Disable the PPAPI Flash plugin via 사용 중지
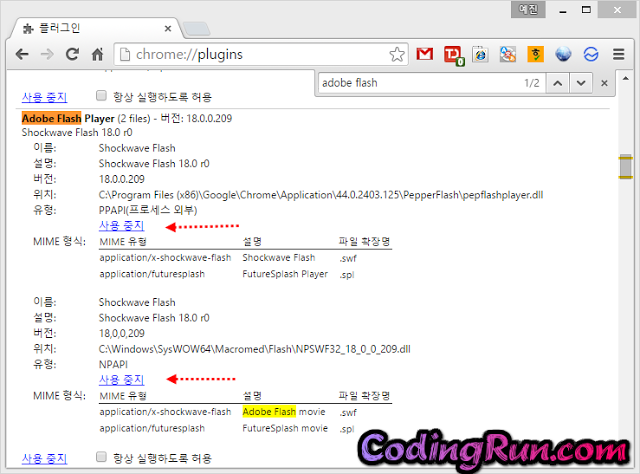 click(122, 225)
